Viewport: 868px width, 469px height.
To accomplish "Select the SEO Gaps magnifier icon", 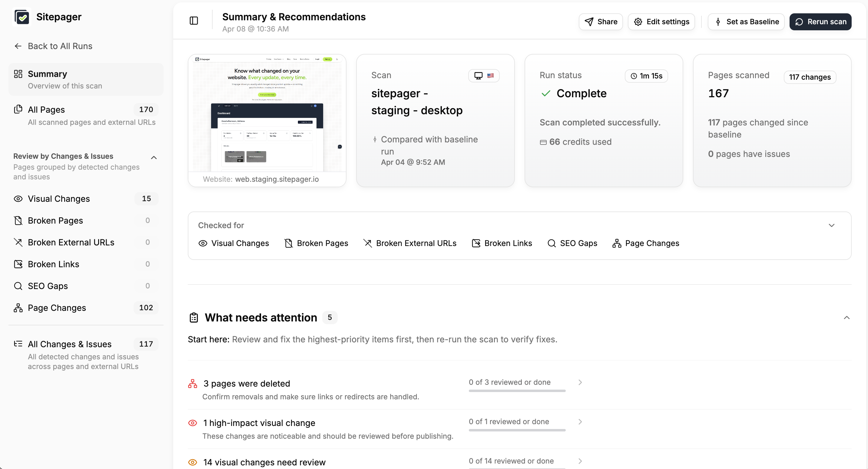I will coord(18,286).
